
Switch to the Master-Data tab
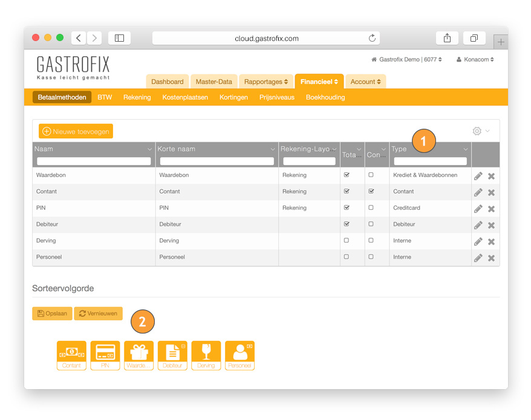pos(213,82)
